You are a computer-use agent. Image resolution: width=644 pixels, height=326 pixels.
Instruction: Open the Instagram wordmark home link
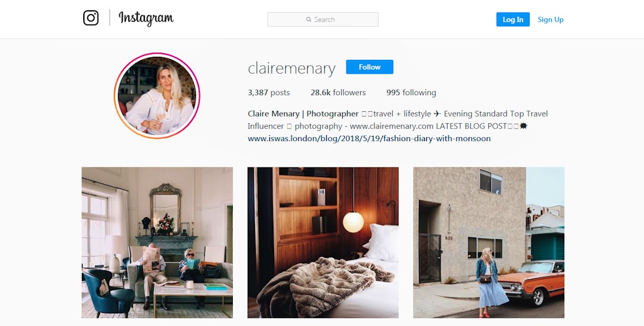[146, 19]
